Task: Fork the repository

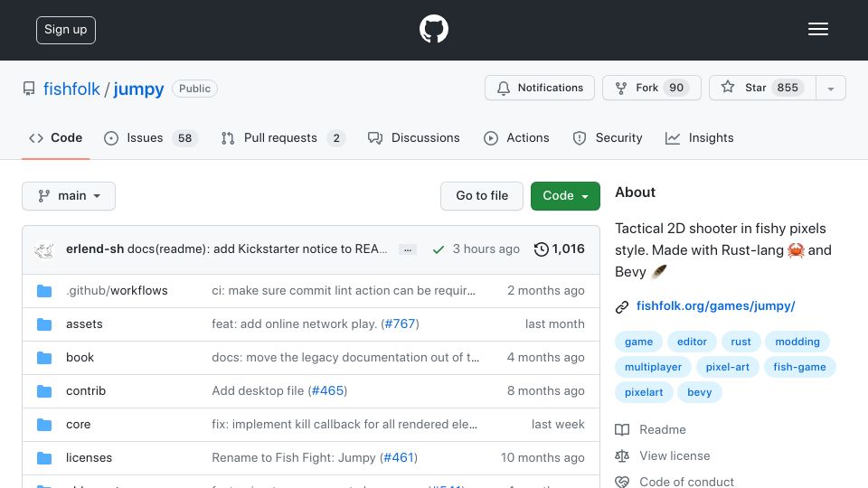Action: 652,88
